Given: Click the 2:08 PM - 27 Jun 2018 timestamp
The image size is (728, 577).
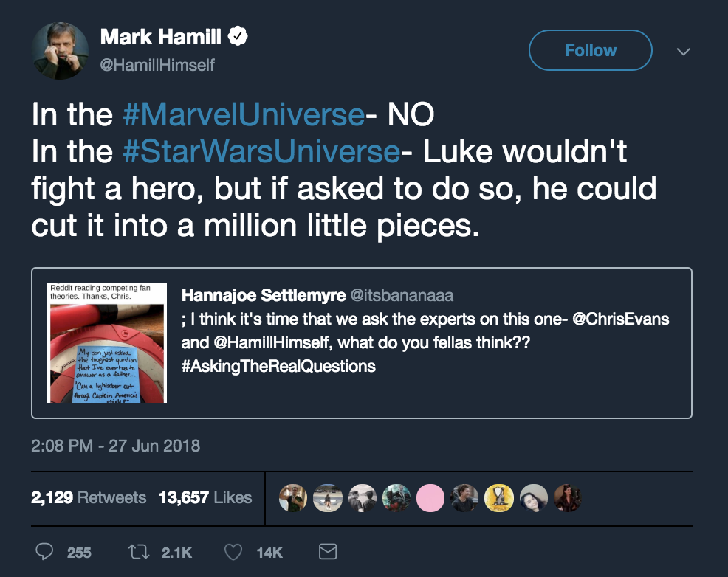Looking at the screenshot, I should tap(115, 446).
